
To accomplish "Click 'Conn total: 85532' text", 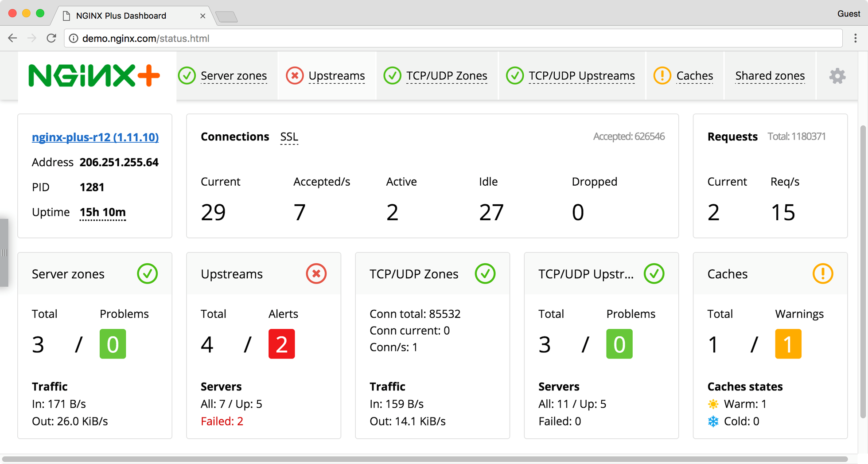I will click(x=415, y=314).
